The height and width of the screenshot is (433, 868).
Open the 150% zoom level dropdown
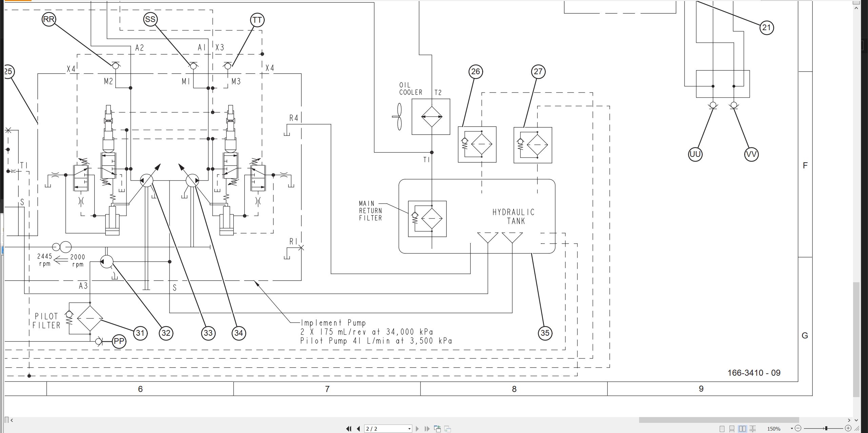[792, 429]
